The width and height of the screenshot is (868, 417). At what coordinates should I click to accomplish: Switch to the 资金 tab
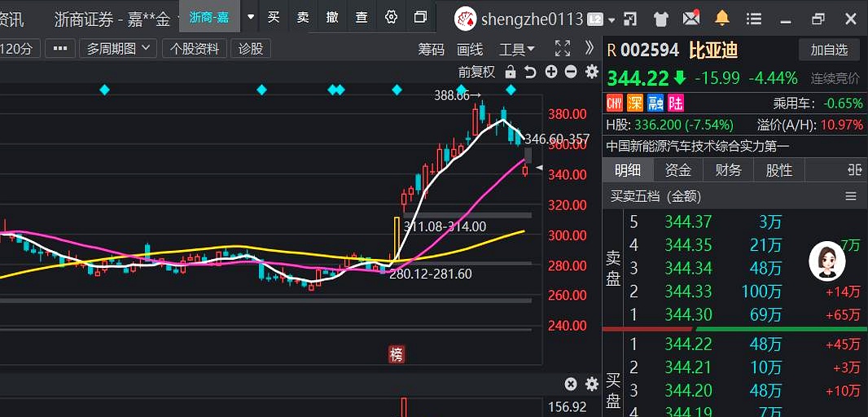click(678, 170)
